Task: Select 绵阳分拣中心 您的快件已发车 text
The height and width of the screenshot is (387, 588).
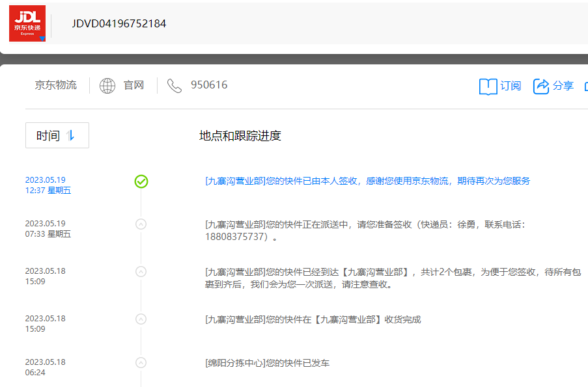Action: point(267,363)
